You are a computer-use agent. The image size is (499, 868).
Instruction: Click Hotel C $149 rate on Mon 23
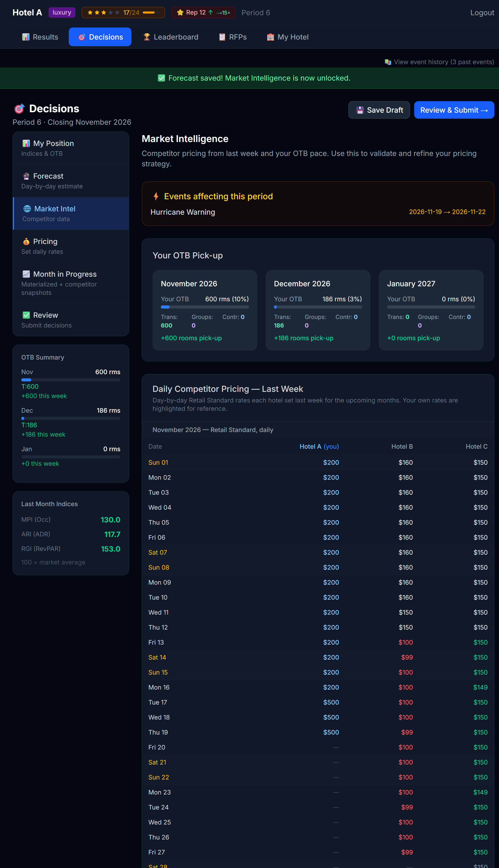coord(480,792)
